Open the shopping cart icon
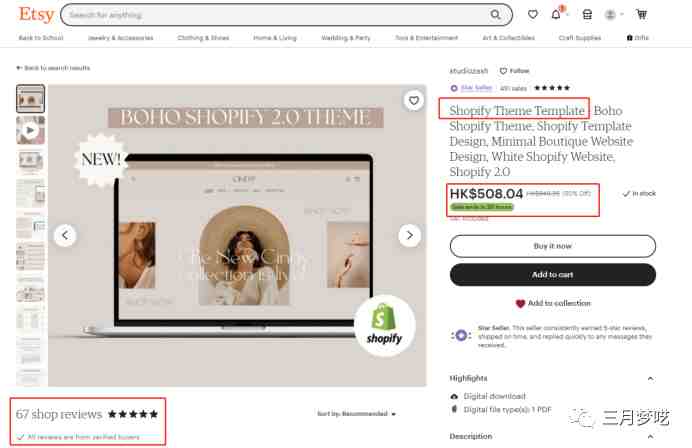The image size is (692, 448). [x=641, y=15]
